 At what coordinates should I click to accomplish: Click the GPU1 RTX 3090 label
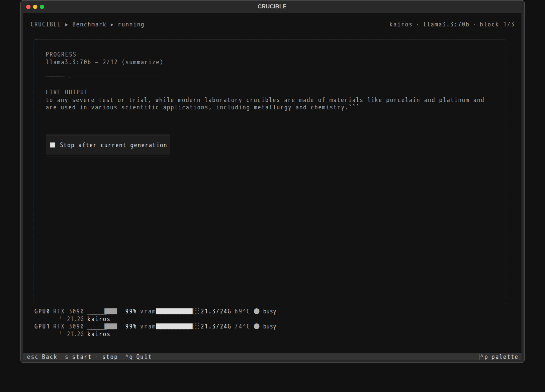[x=59, y=326]
